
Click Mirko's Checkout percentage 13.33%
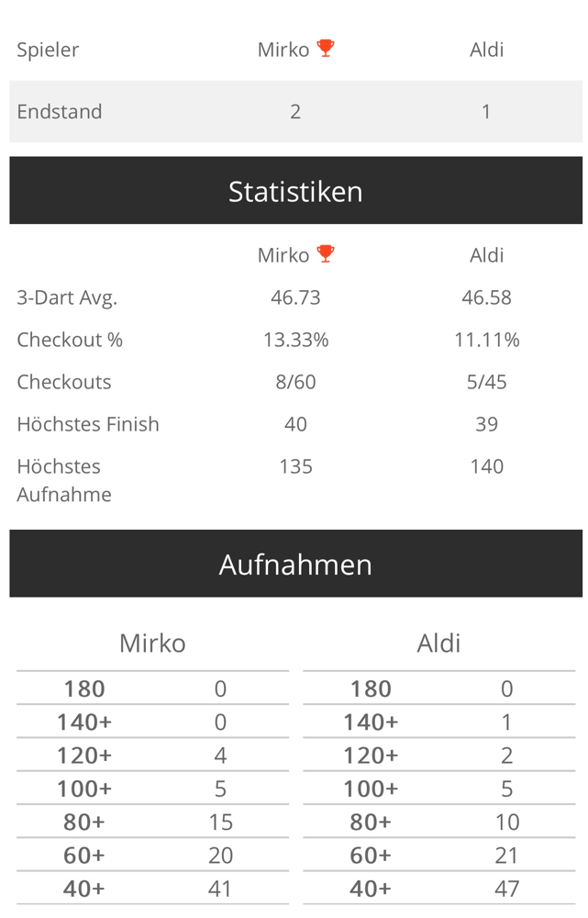(x=295, y=340)
